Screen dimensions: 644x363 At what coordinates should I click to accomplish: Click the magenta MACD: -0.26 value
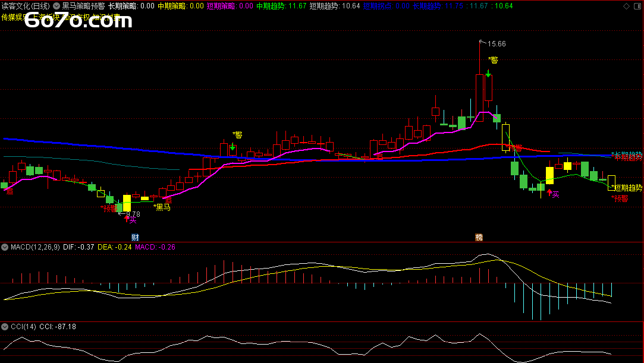pyautogui.click(x=155, y=247)
